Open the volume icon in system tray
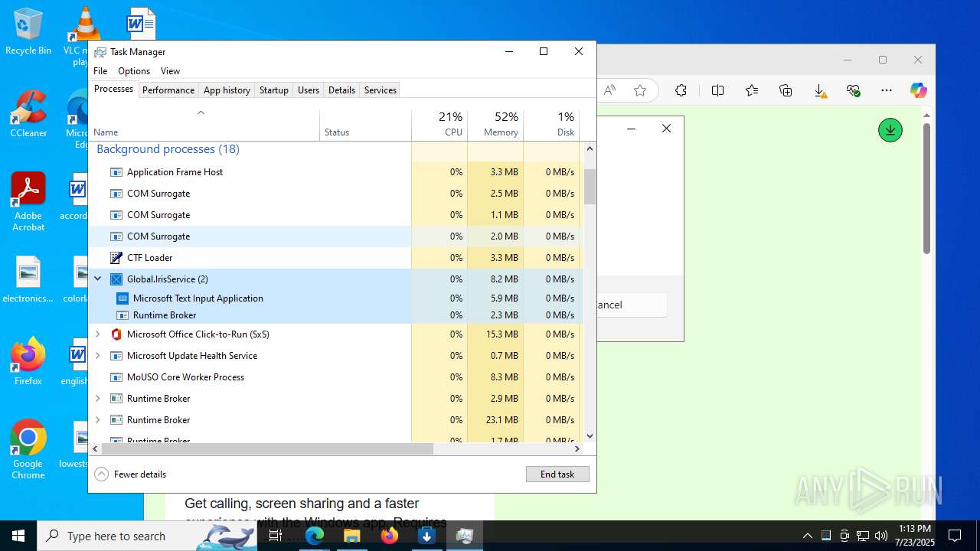This screenshot has width=980, height=551. [881, 536]
